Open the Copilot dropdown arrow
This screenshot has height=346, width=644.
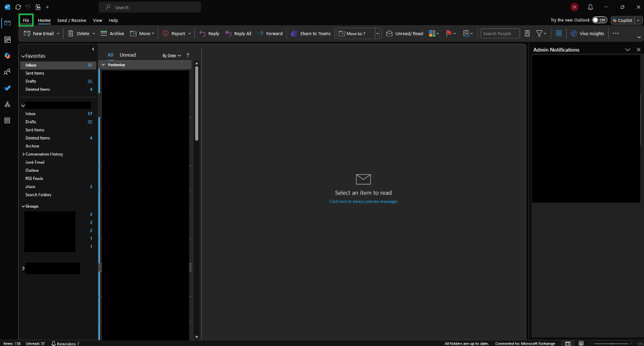(638, 20)
